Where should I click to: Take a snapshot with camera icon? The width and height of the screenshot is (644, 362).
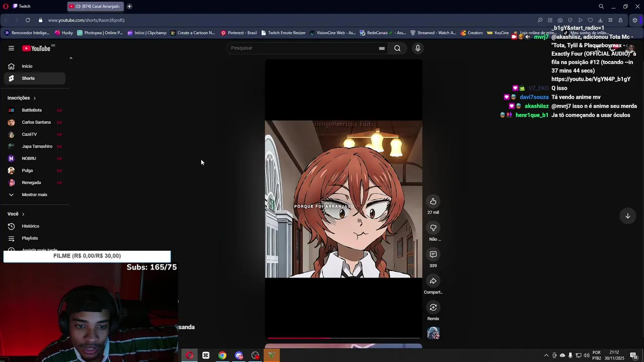pyautogui.click(x=560, y=20)
